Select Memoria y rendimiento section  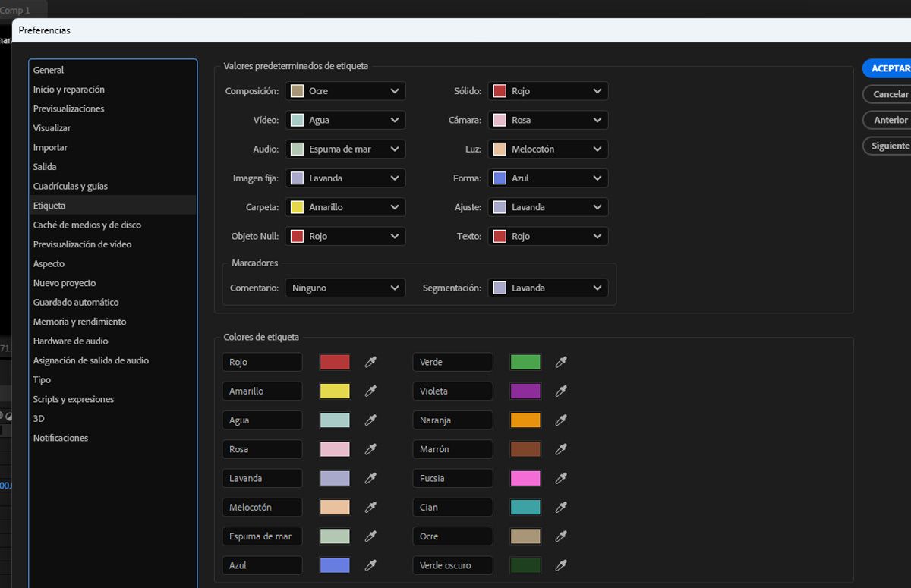[x=113, y=322]
